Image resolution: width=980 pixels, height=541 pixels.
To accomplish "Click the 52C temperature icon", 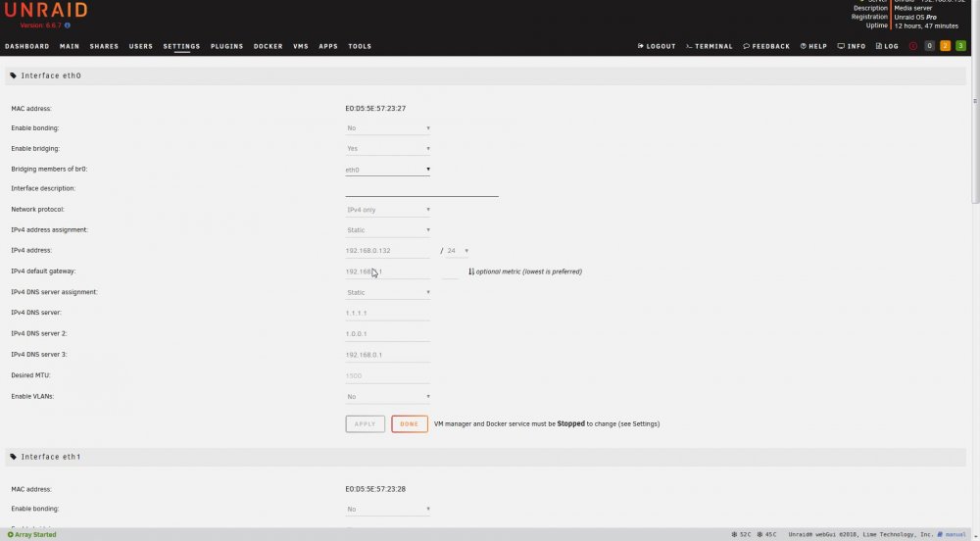I will (x=734, y=535).
